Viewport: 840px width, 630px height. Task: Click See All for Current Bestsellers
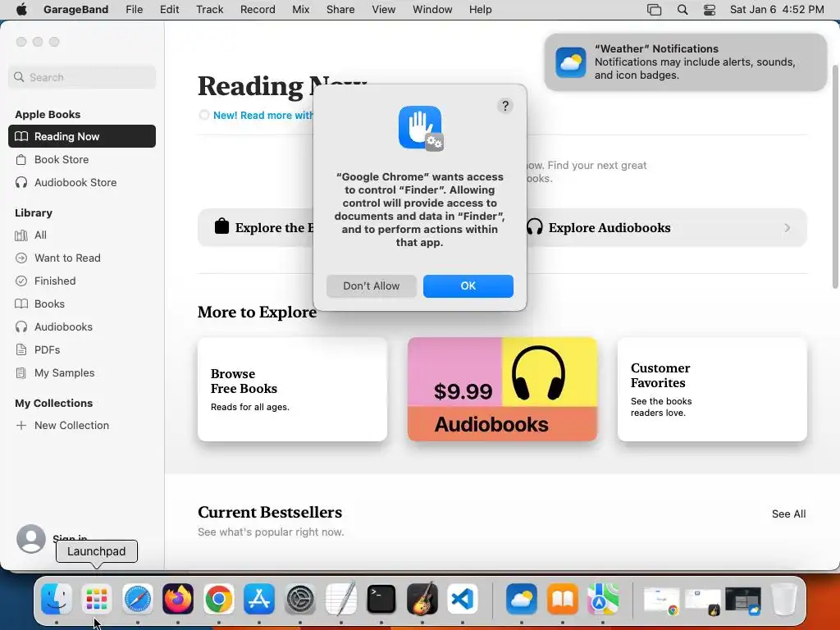788,514
